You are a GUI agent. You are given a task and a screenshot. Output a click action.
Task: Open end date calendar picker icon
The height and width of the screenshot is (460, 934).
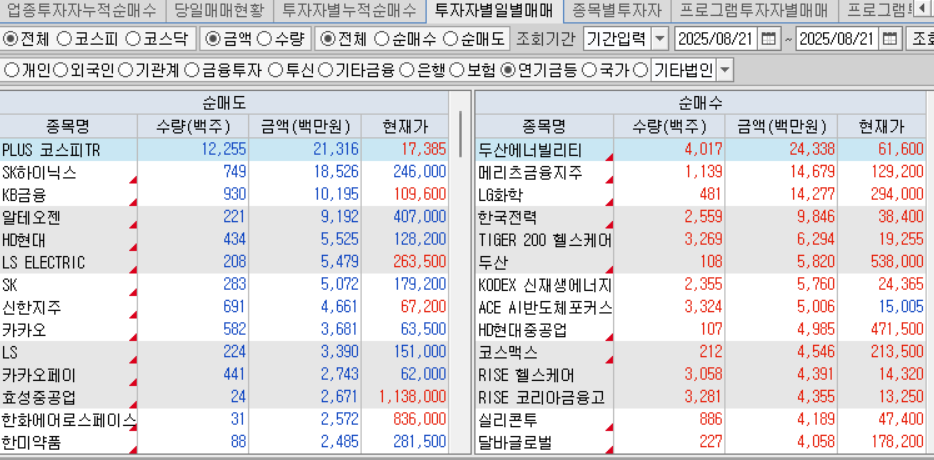(x=891, y=40)
